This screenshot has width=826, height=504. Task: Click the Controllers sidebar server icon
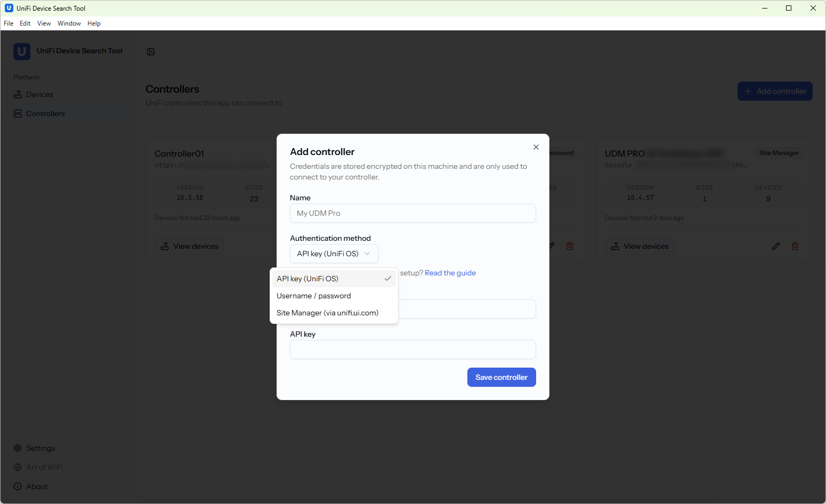click(18, 113)
